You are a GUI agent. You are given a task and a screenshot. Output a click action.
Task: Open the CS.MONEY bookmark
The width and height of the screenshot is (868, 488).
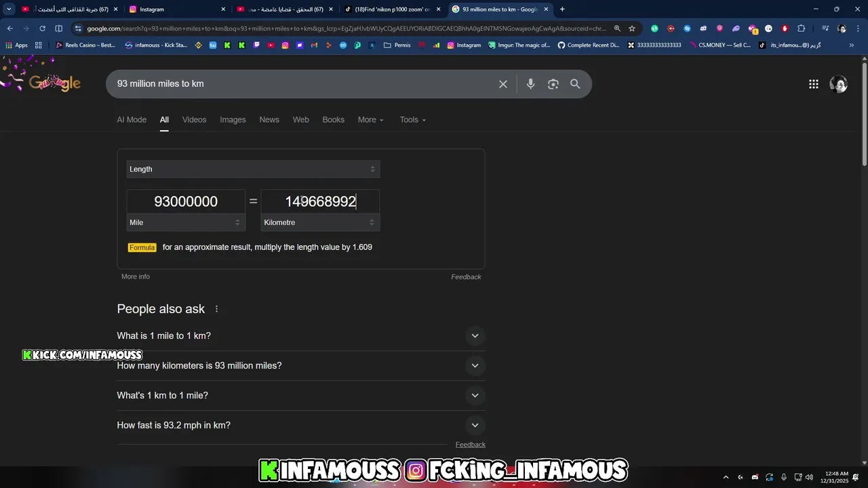click(x=719, y=45)
